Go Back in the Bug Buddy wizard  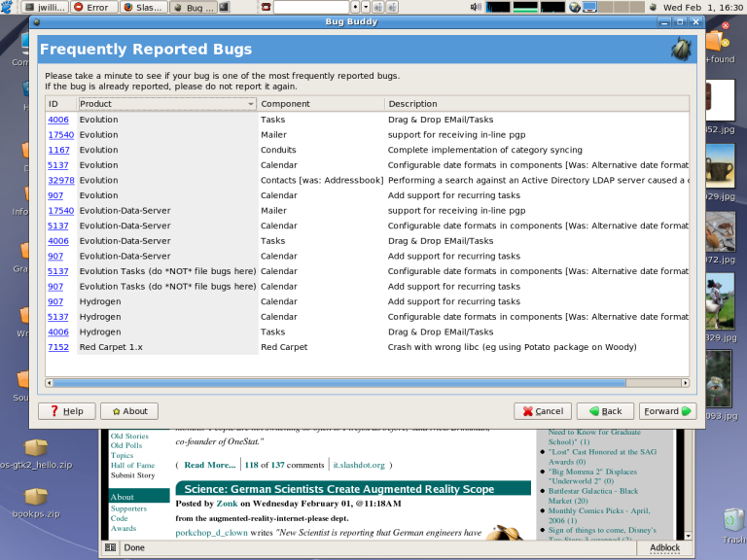click(606, 411)
